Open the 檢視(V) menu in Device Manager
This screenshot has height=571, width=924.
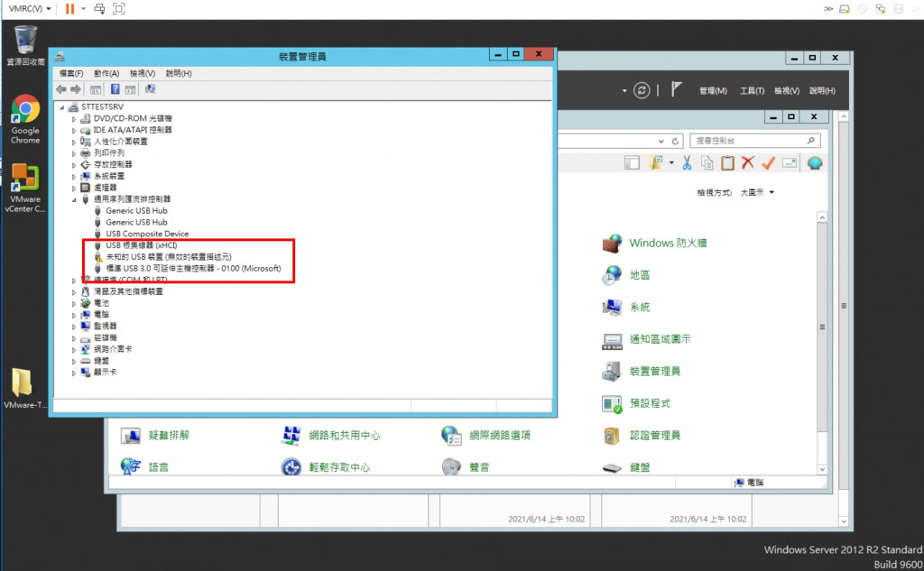143,74
